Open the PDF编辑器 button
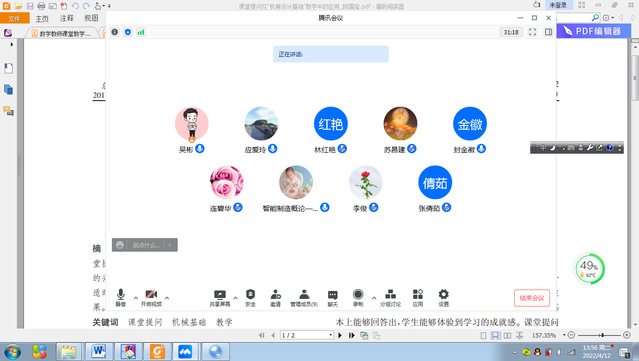This screenshot has width=639, height=361. point(593,31)
